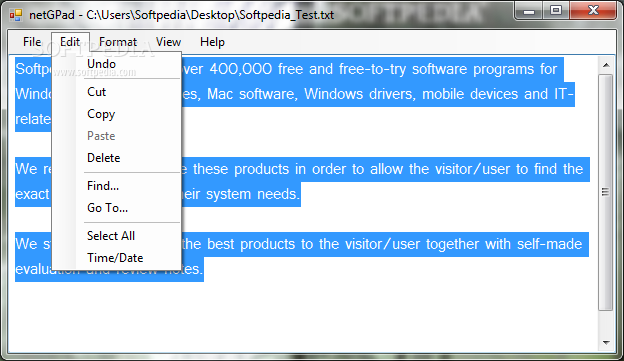The width and height of the screenshot is (624, 361).
Task: Choose Delete from the Edit menu
Action: (x=117, y=158)
